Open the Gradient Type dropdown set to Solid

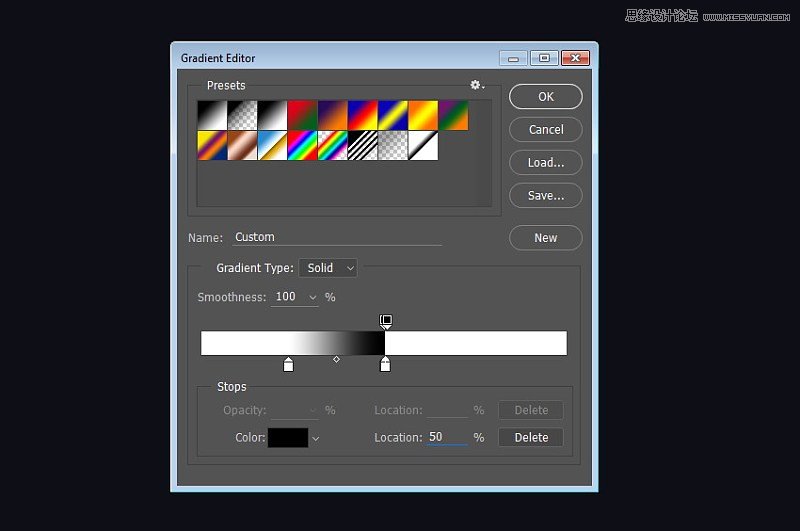[x=328, y=268]
